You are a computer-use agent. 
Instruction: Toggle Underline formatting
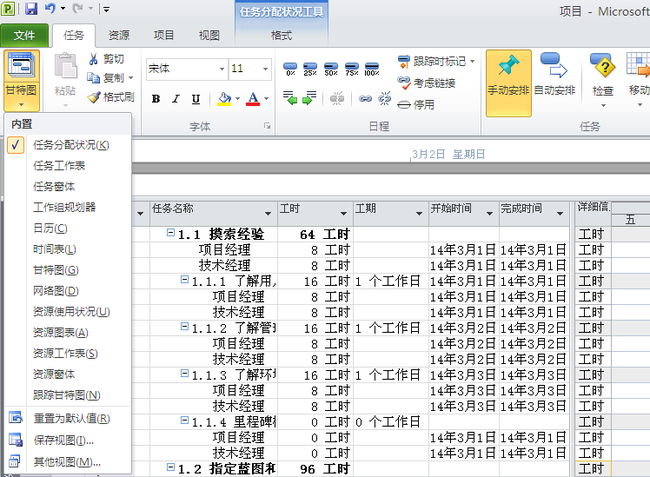click(x=196, y=99)
